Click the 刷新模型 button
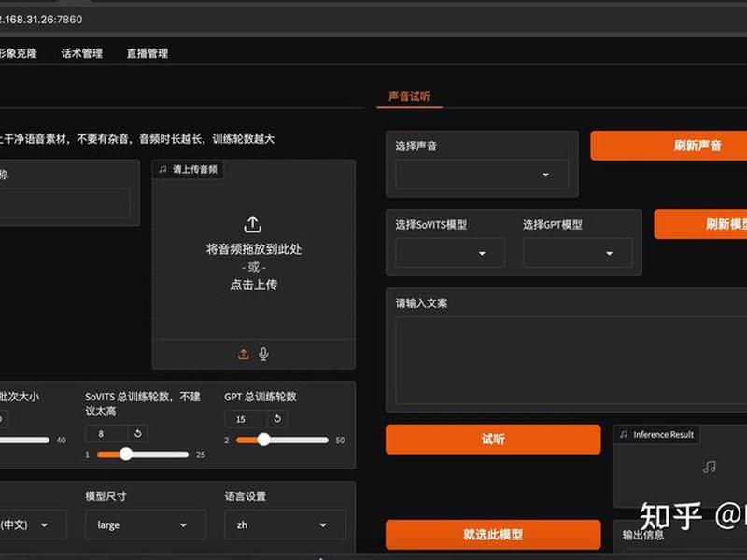The height and width of the screenshot is (560, 747). tap(701, 224)
